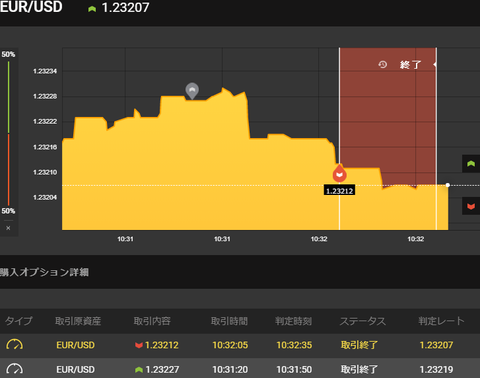The image size is (480, 378).
Task: Click the red Low entry marker on chart
Action: [339, 173]
